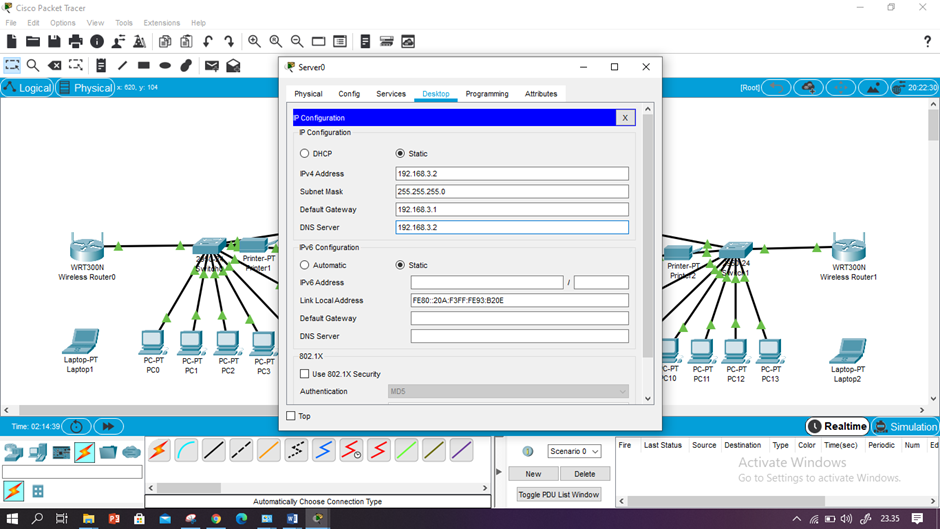Open Google Chrome from the taskbar
The width and height of the screenshot is (940, 529).
216,518
